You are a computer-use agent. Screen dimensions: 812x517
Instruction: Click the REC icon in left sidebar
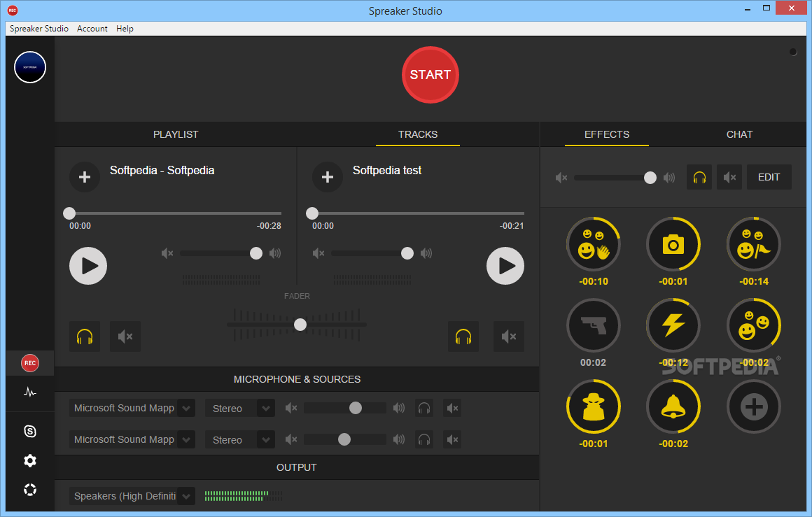30,363
